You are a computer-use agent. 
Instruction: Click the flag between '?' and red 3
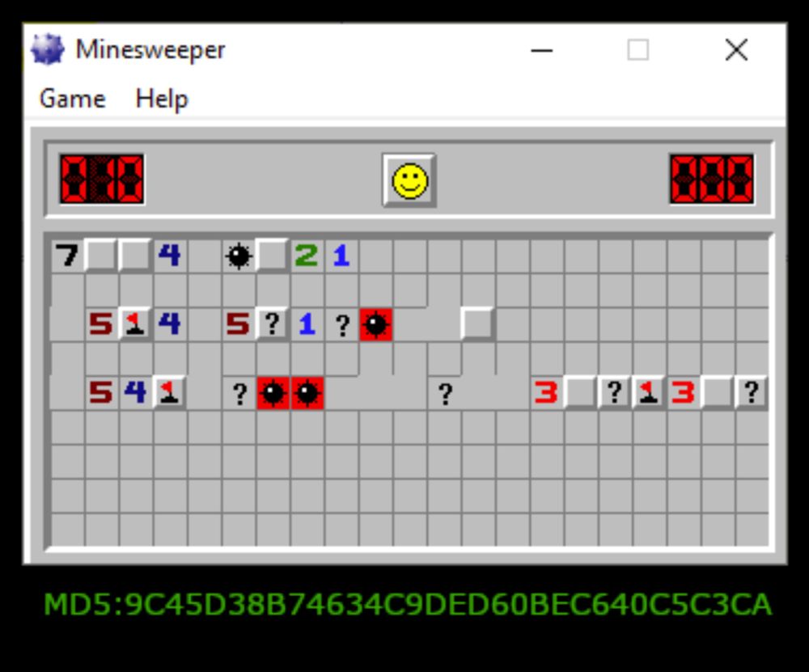(649, 393)
